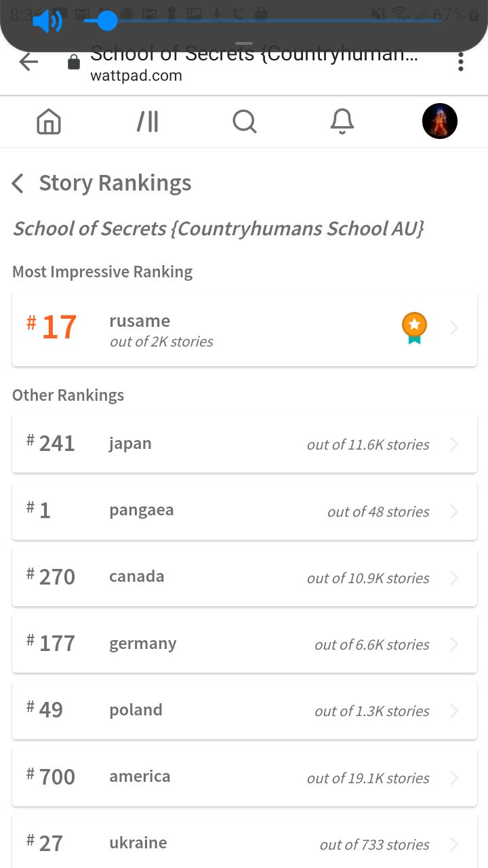
Task: Open School of Secrets story title
Action: (218, 229)
